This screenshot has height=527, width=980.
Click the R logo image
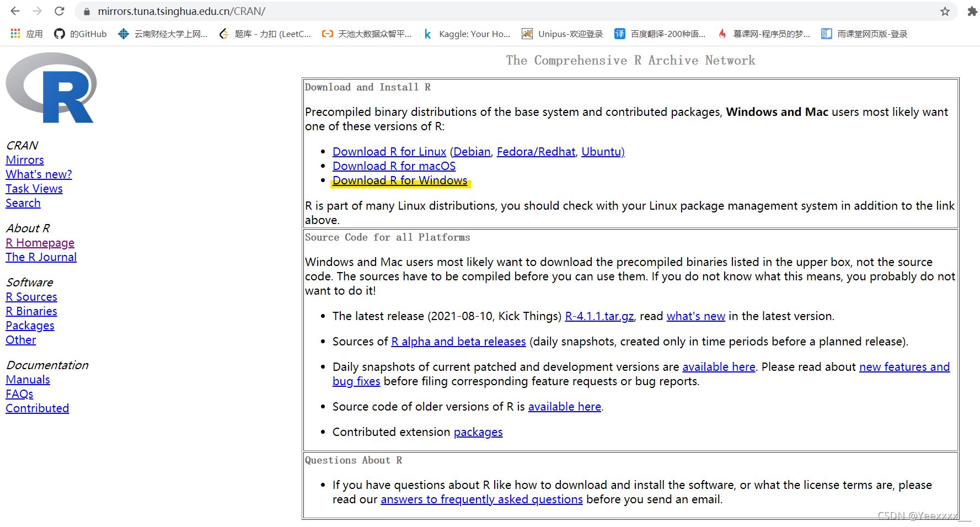click(51, 88)
